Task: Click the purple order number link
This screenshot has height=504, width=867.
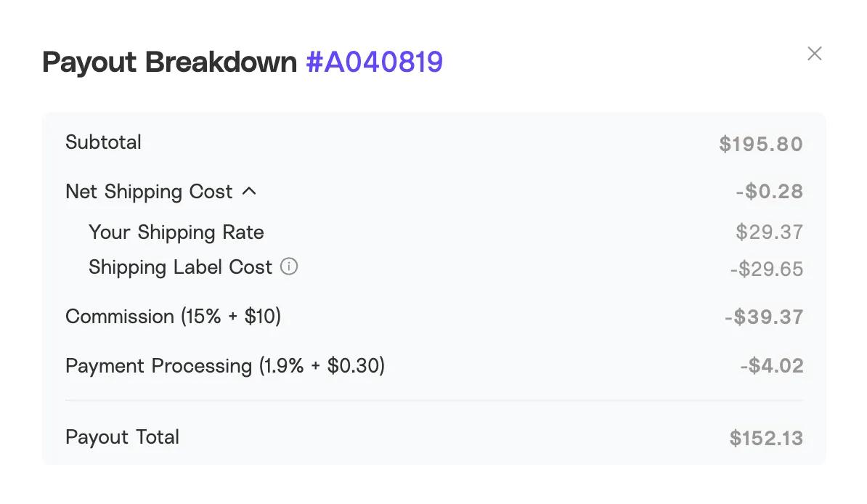Action: (376, 62)
